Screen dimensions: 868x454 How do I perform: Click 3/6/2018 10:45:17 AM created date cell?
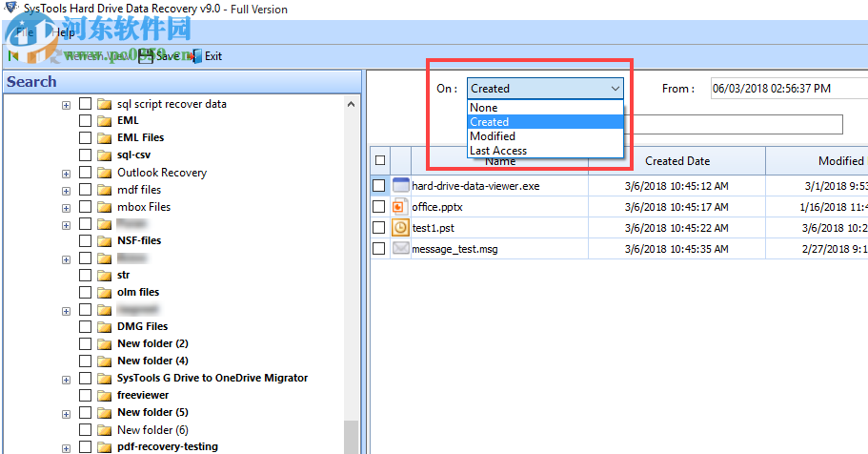676,207
